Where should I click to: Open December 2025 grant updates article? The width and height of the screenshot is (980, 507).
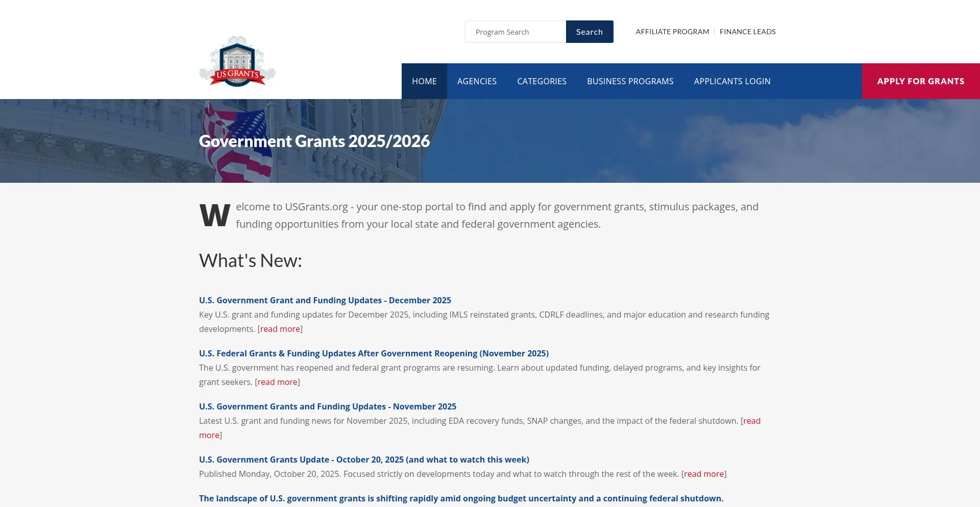pyautogui.click(x=325, y=300)
